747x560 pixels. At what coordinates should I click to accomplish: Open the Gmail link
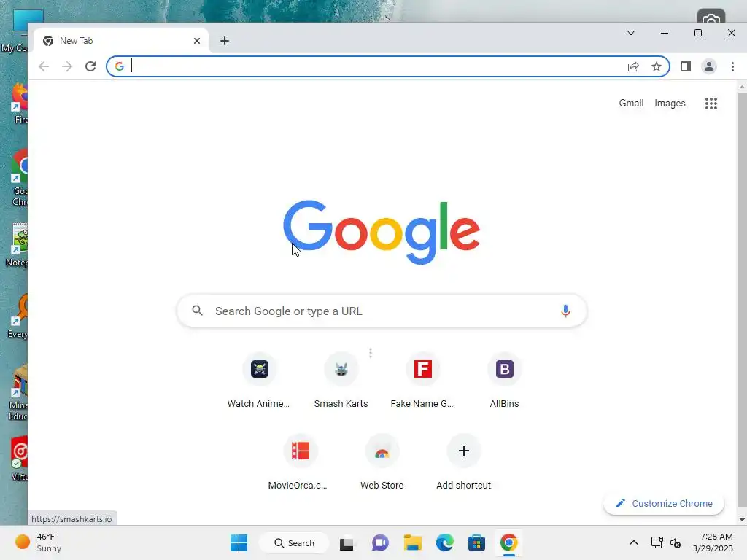[x=631, y=104]
